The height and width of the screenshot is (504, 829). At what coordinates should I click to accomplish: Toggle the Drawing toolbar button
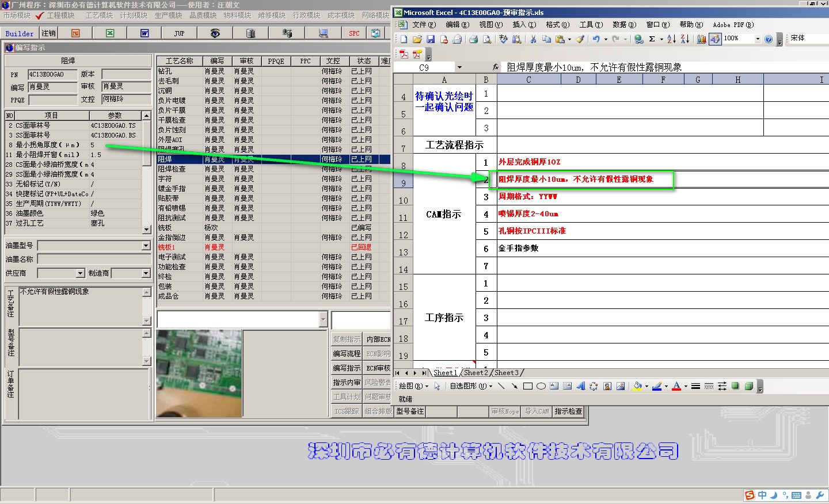coord(714,39)
